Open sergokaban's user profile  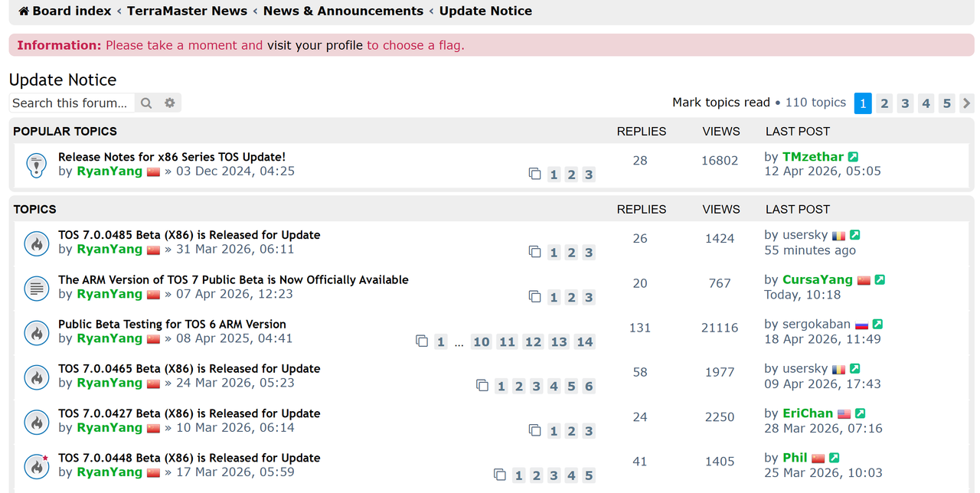click(x=816, y=324)
